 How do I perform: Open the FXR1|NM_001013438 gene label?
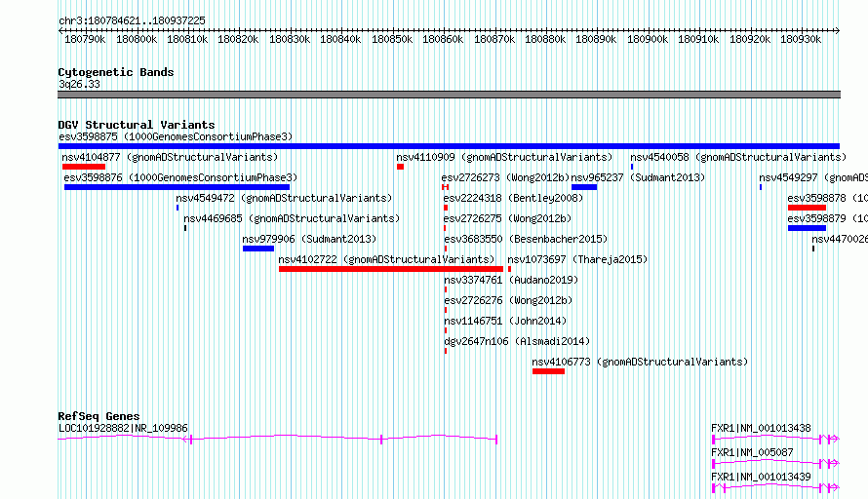tap(761, 428)
